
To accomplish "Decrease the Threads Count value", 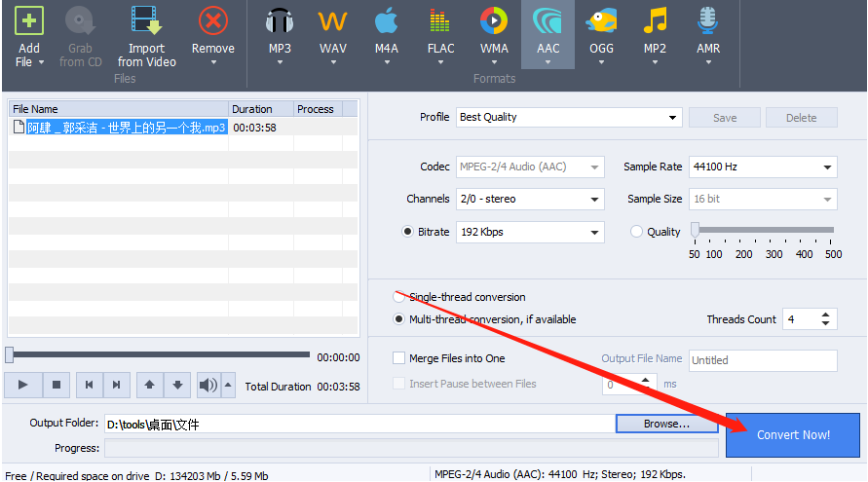I will (825, 323).
